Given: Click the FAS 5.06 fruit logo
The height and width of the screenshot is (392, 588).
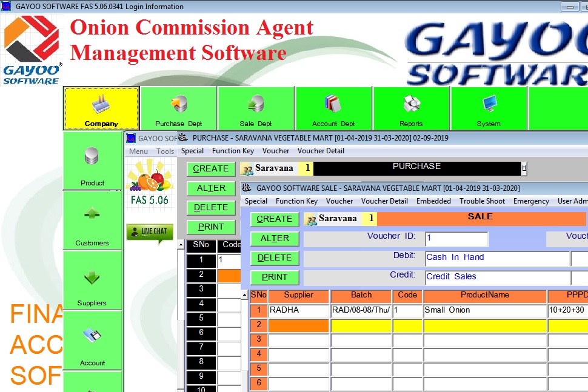Looking at the screenshot, I should 150,183.
